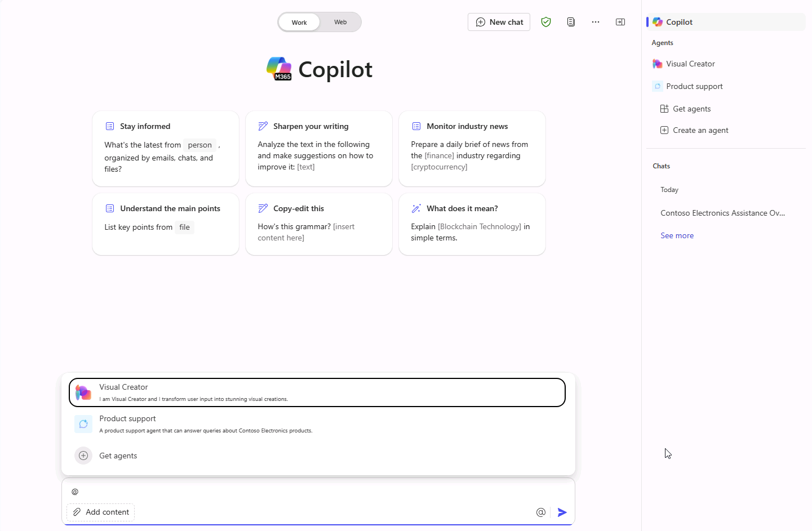812x531 pixels.
Task: Click the Agents section heading
Action: pos(662,43)
